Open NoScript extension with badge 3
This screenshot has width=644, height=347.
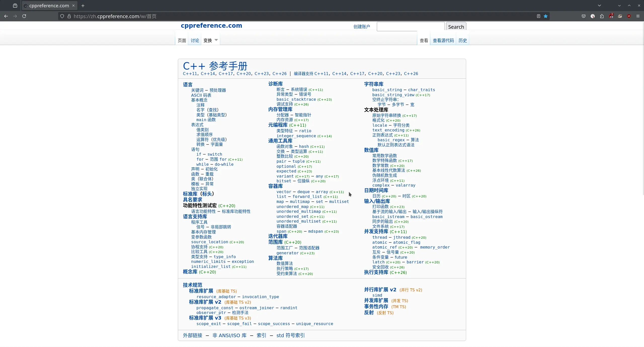click(x=611, y=16)
